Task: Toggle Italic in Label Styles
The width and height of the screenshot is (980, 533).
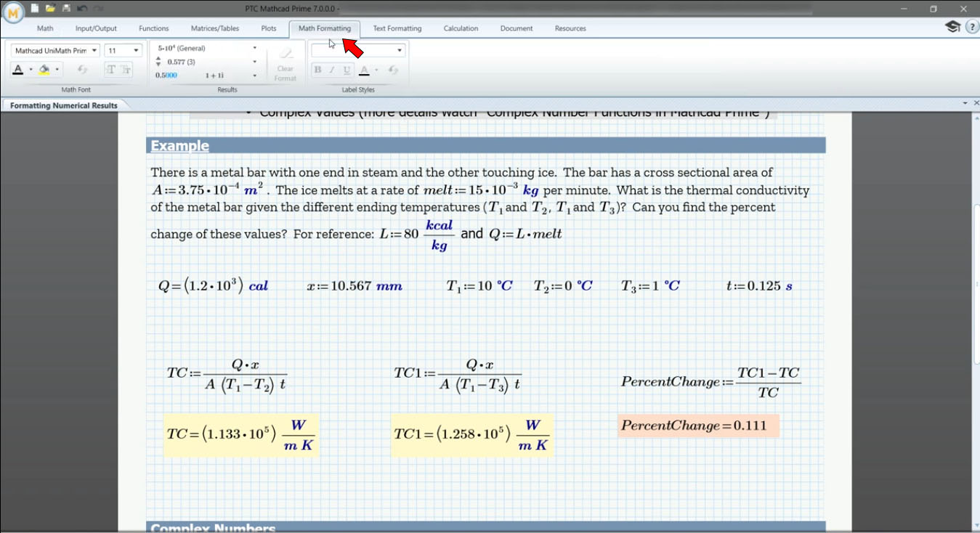Action: coord(332,70)
